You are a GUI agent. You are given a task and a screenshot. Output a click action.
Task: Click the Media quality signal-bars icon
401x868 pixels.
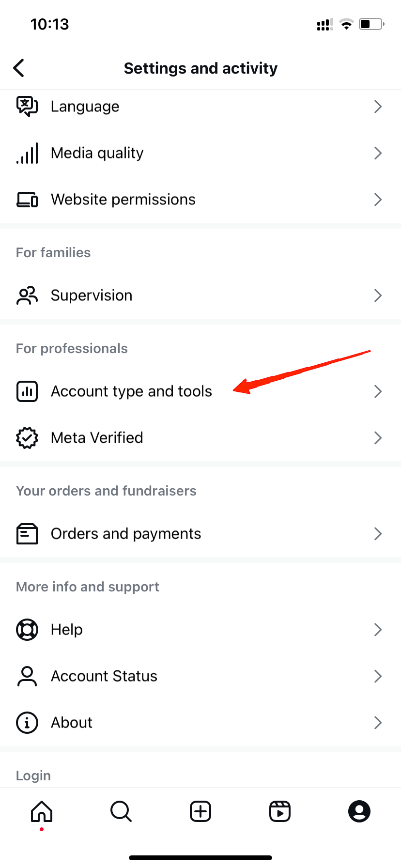(x=27, y=153)
